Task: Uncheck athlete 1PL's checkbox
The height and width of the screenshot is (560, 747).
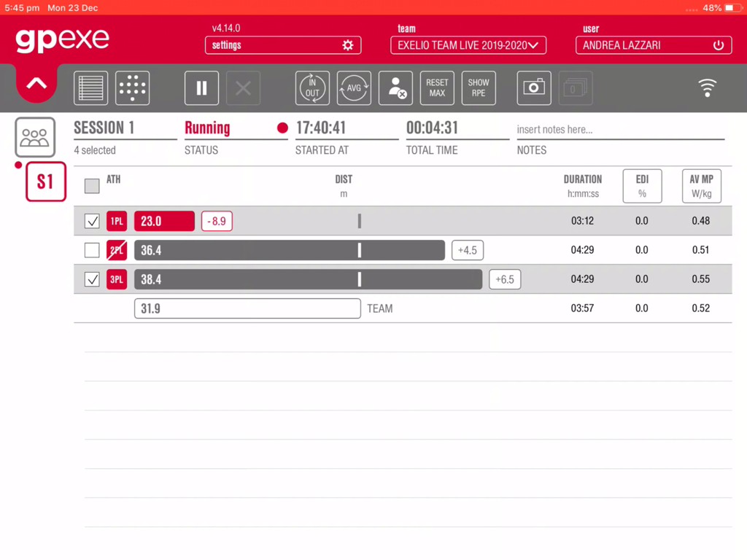Action: (x=92, y=221)
